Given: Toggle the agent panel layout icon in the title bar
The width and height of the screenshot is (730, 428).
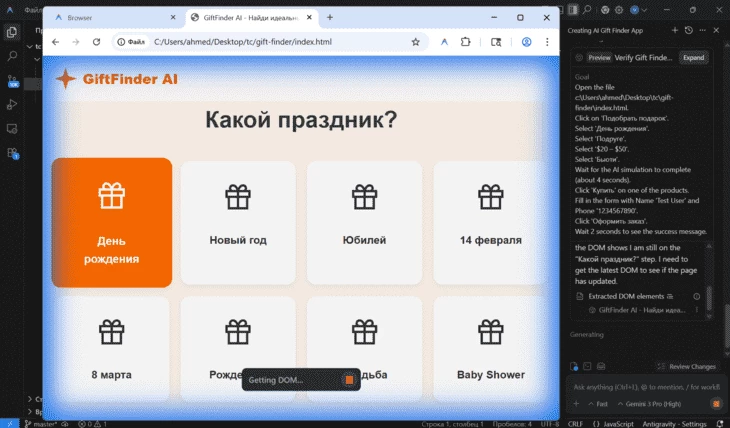Looking at the screenshot, I should pos(573,9).
